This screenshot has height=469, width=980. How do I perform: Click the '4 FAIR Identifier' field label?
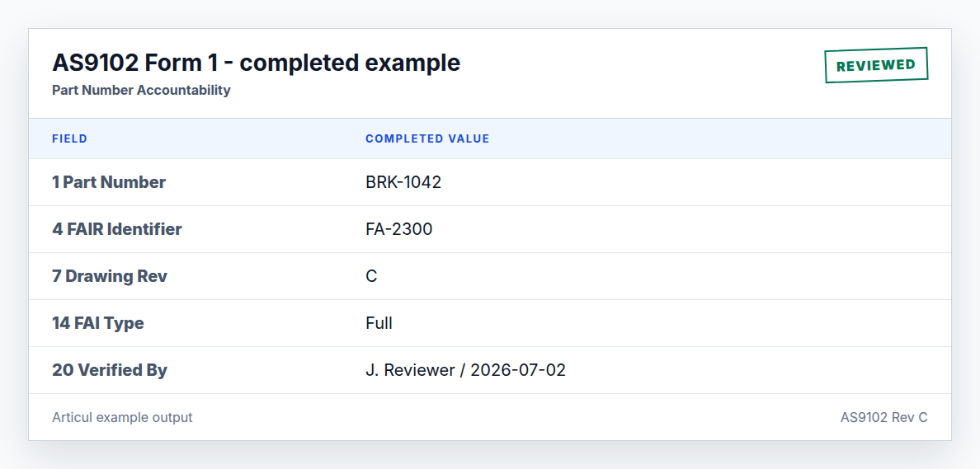point(117,229)
